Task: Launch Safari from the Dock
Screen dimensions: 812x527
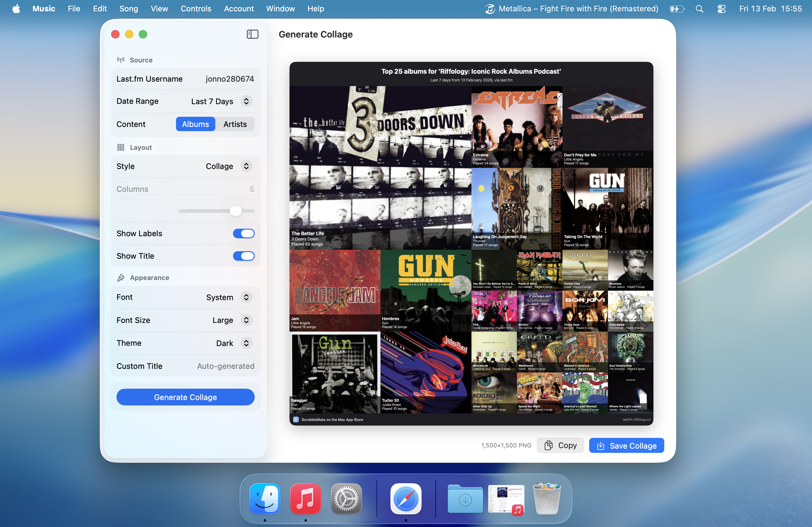Action: pyautogui.click(x=406, y=498)
